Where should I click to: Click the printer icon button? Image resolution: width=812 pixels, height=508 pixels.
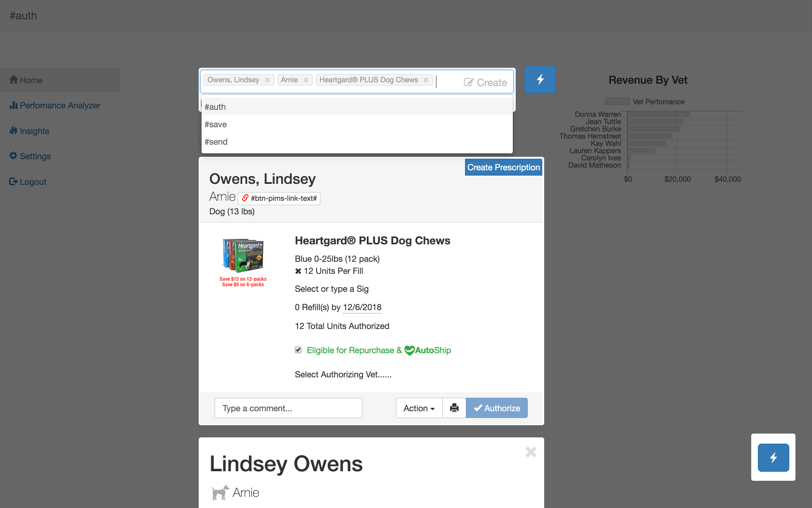(x=454, y=408)
